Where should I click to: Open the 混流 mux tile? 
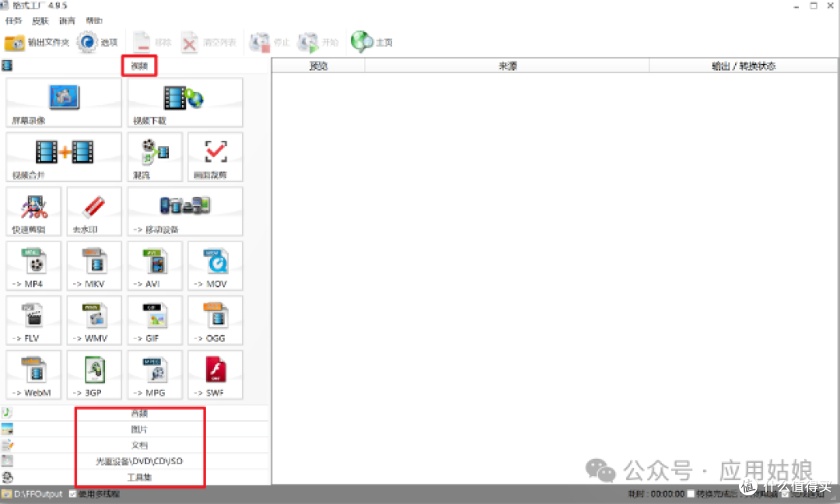pos(155,157)
